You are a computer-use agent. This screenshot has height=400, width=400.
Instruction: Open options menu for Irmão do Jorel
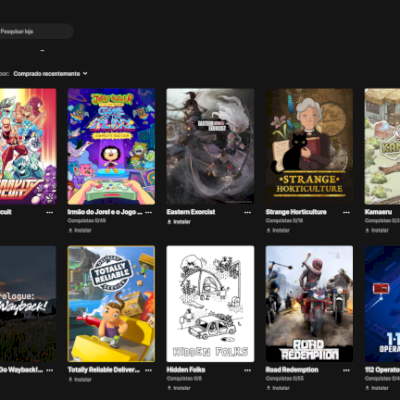coord(148,212)
